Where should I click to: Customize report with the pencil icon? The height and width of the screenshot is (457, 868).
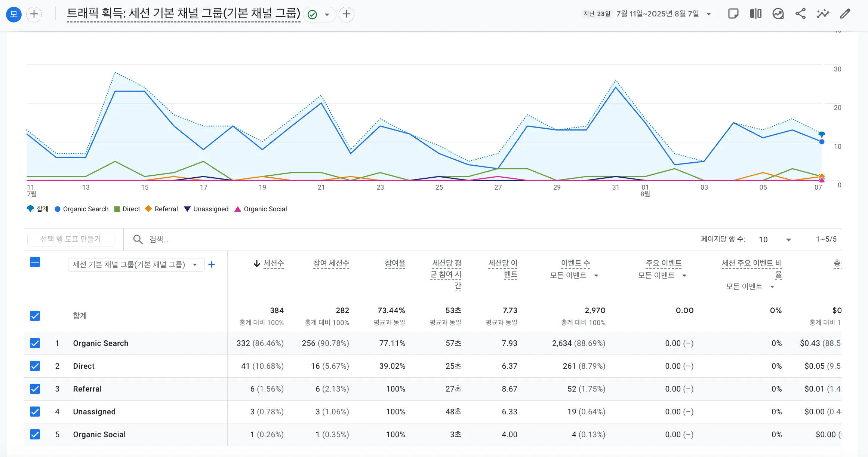pyautogui.click(x=845, y=14)
